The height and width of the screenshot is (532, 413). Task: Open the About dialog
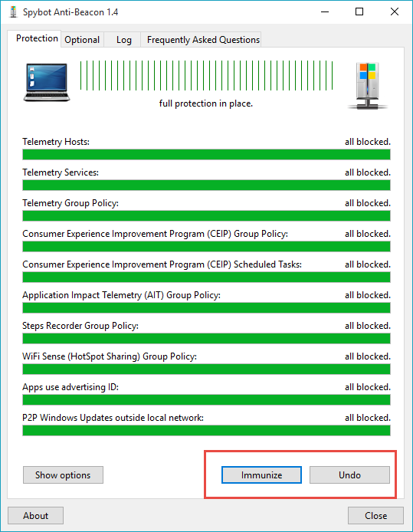click(35, 515)
